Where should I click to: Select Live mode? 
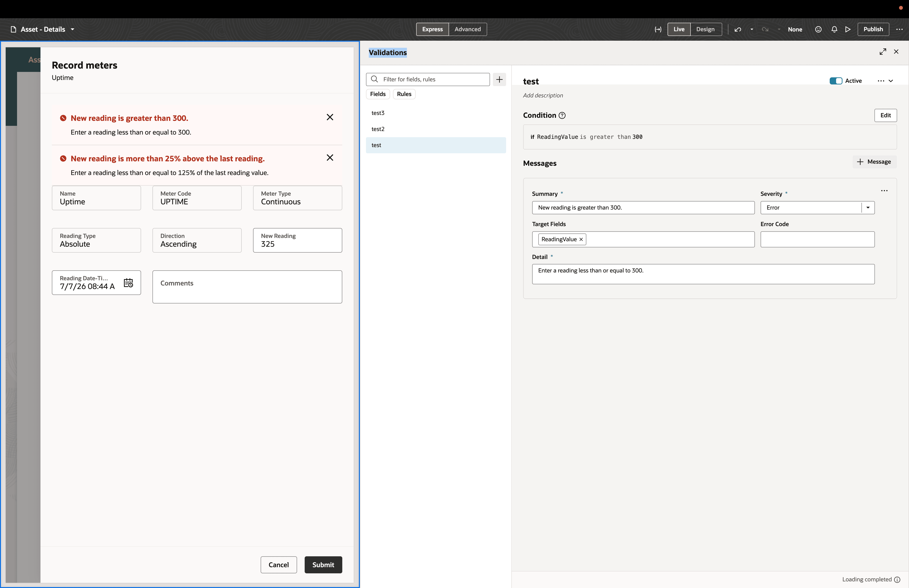(679, 29)
